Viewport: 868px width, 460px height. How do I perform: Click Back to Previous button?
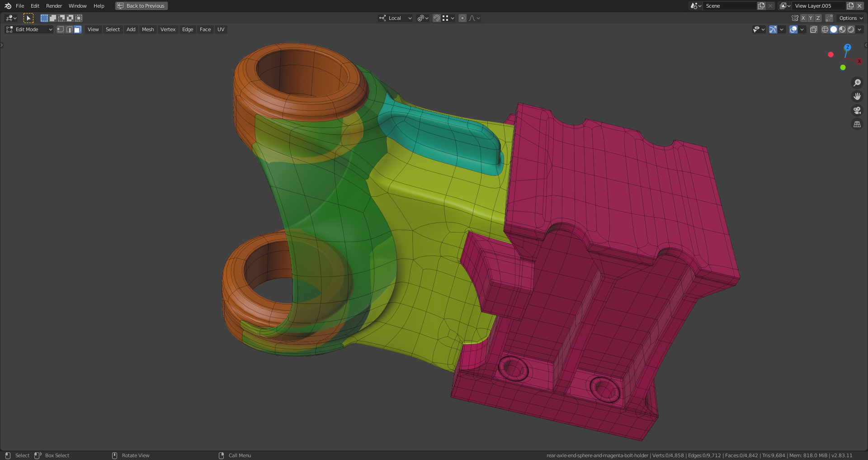(x=142, y=6)
